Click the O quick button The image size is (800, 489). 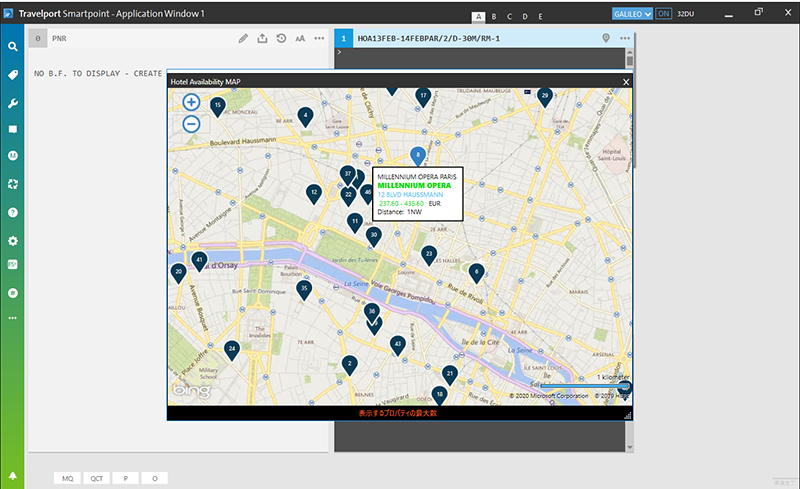(155, 478)
